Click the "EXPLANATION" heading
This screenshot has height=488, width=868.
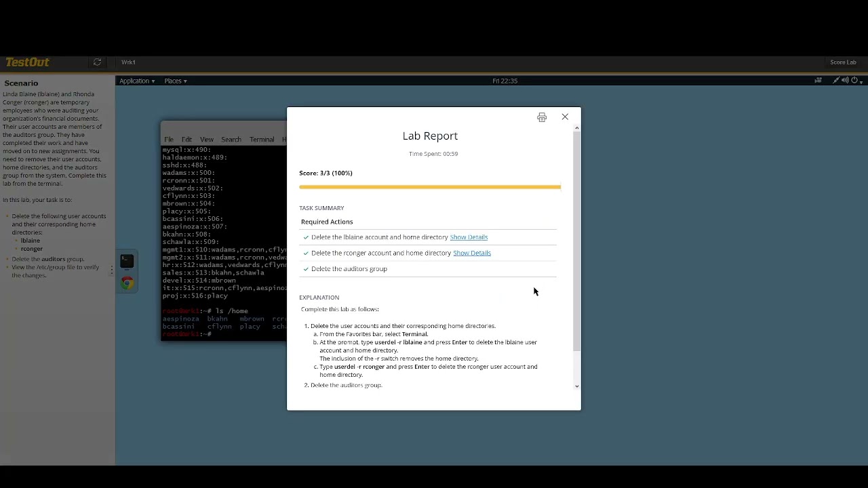(319, 298)
